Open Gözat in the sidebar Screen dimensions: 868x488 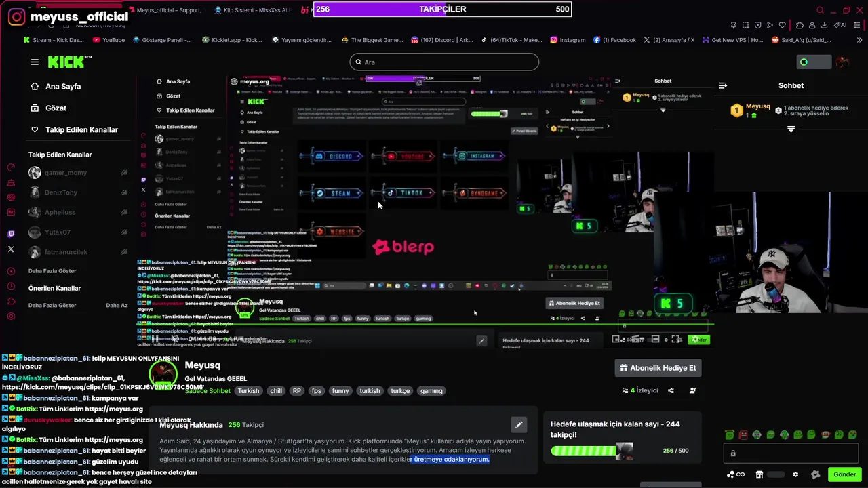48,108
